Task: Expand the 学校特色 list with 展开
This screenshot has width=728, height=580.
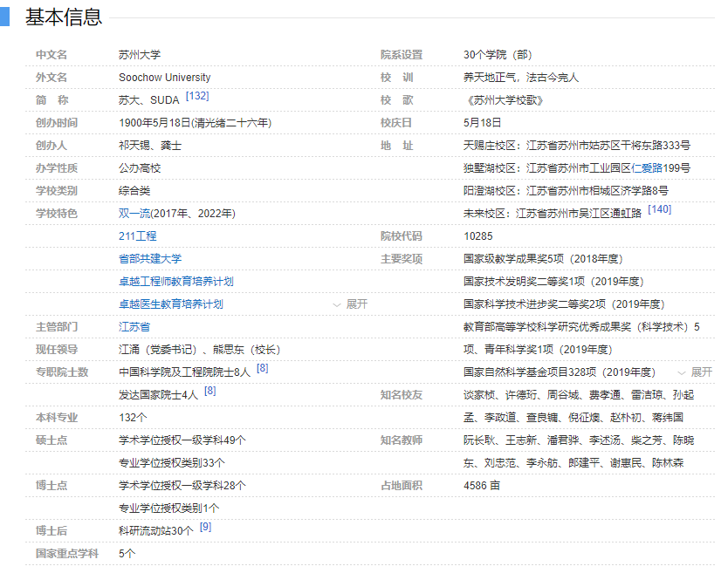Action: 357,304
